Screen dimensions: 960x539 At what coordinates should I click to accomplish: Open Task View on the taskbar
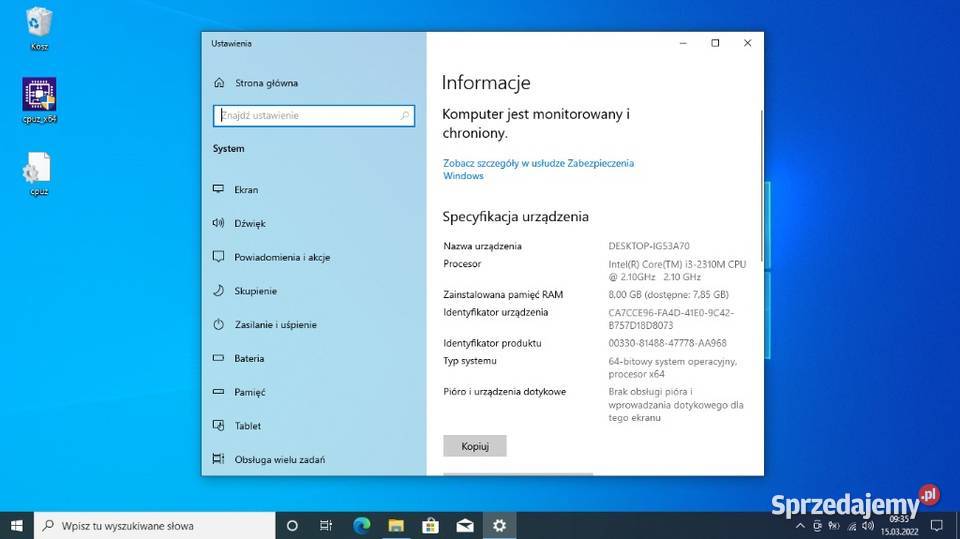326,526
